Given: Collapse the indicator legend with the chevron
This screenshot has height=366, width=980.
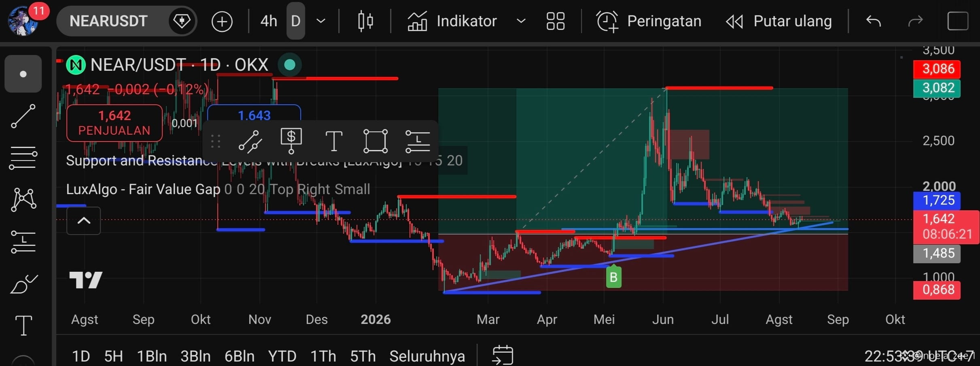Looking at the screenshot, I should pyautogui.click(x=84, y=221).
